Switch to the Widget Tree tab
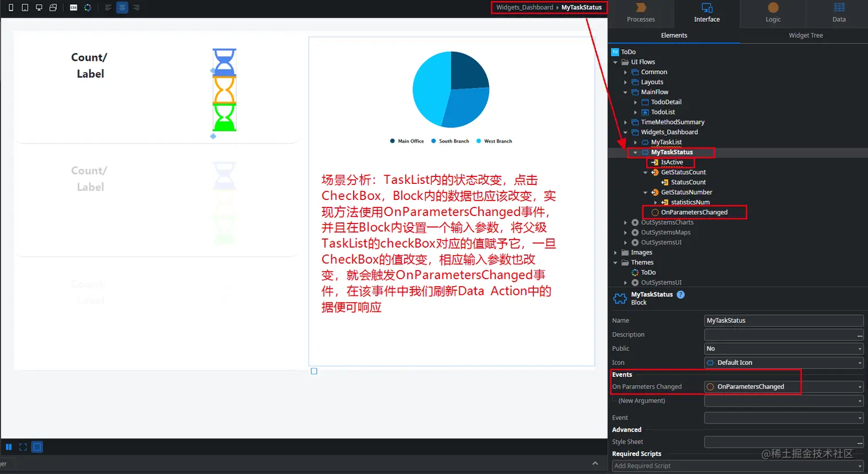The image size is (868, 474). click(x=805, y=36)
